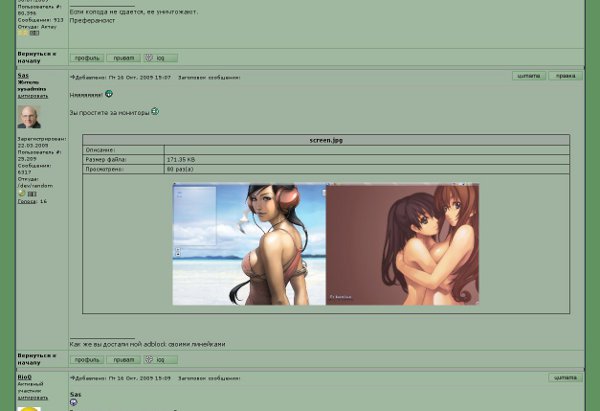Image resolution: width=600 pixels, height=411 pixels.
Task: Click "Вернуться к началу" below Sas's post
Action: pos(37,359)
